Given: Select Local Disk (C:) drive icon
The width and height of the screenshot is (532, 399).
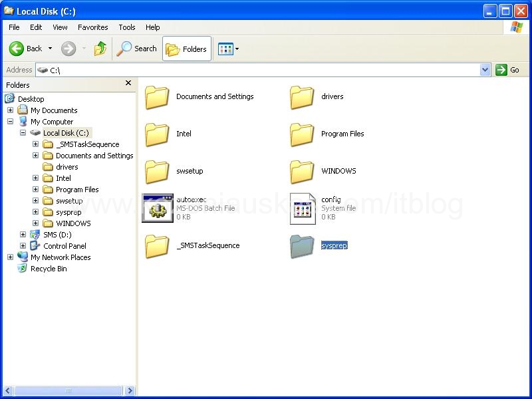Looking at the screenshot, I should [x=35, y=132].
